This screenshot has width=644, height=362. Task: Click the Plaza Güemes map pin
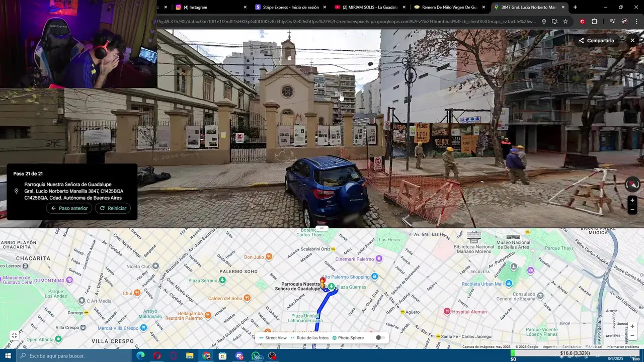click(332, 287)
